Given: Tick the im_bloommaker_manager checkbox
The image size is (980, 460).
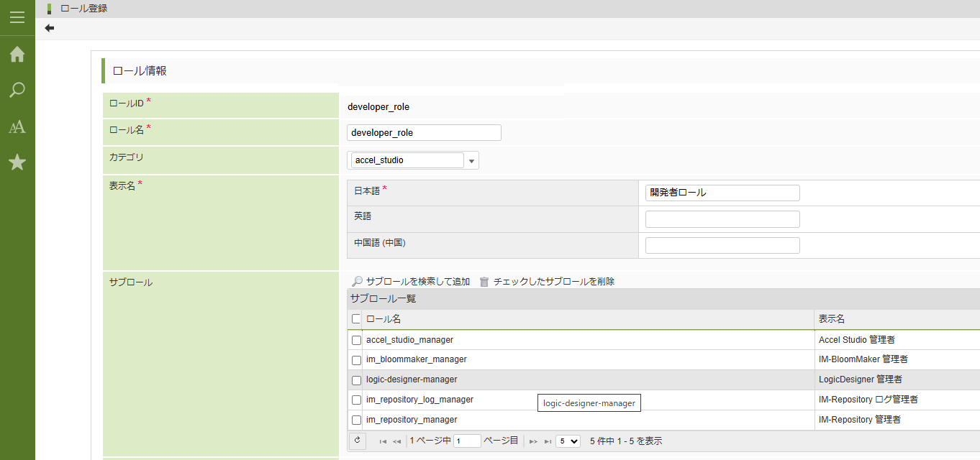Looking at the screenshot, I should point(356,360).
